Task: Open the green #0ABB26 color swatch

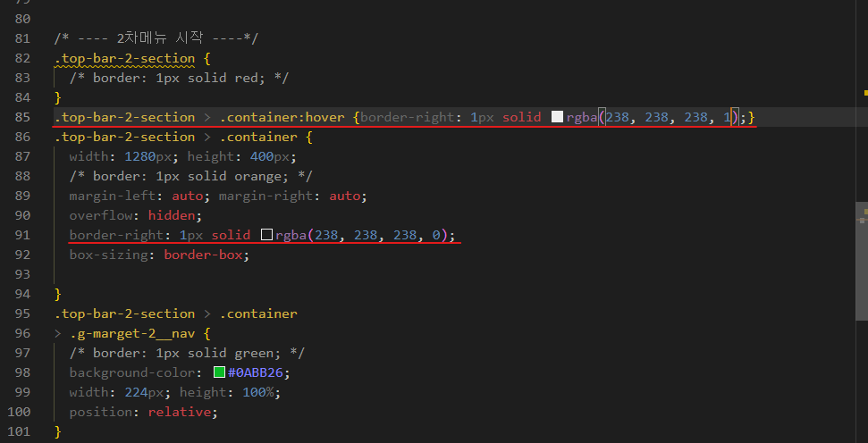Action: click(219, 372)
